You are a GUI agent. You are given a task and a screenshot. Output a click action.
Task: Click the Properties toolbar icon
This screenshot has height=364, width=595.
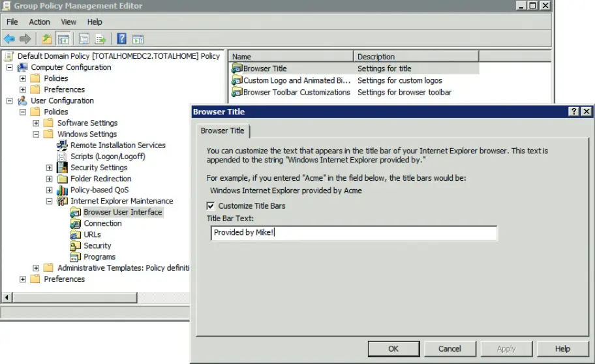[x=84, y=39]
